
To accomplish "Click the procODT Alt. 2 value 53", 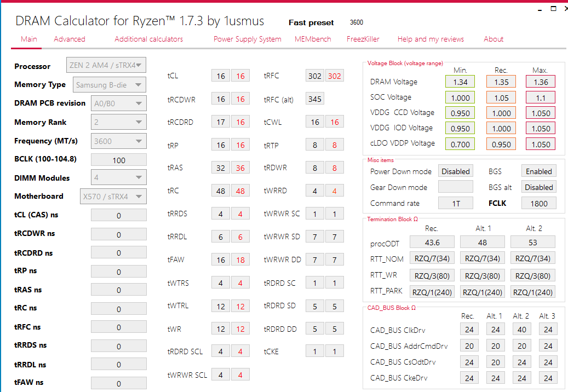I will [x=533, y=242].
